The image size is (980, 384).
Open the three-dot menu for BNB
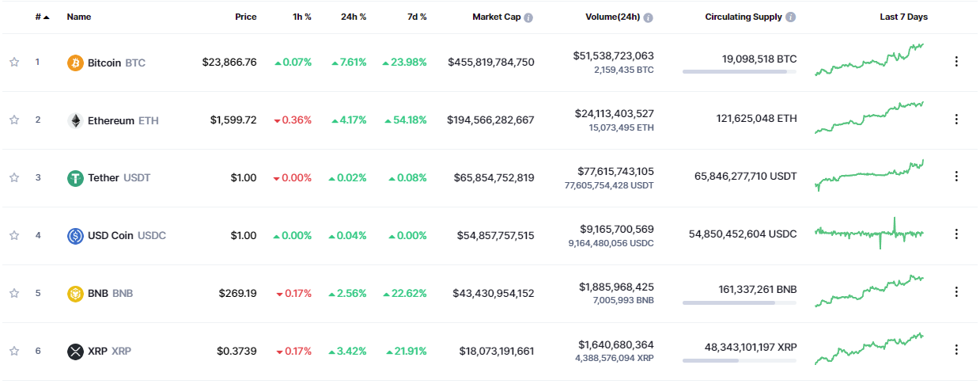tap(956, 292)
